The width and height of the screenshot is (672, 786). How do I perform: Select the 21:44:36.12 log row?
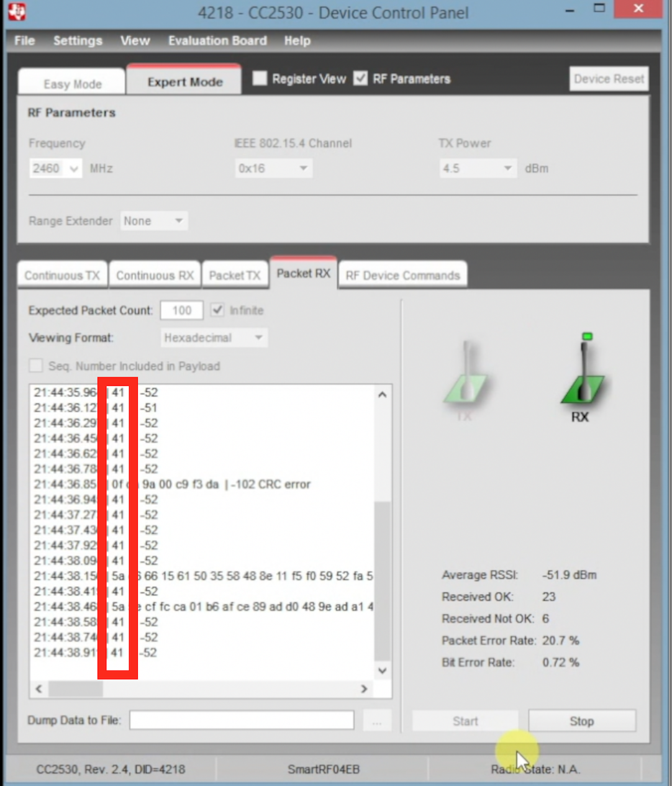point(202,408)
